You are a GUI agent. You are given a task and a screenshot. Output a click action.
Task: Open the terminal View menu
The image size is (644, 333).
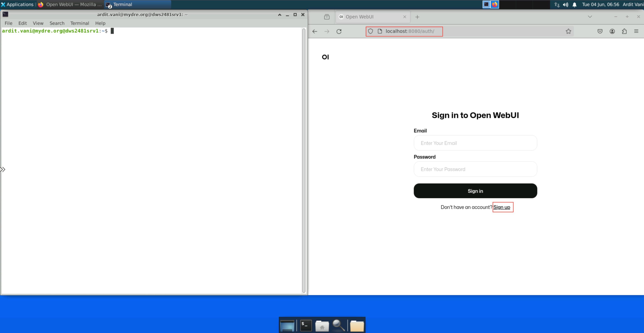coord(38,23)
